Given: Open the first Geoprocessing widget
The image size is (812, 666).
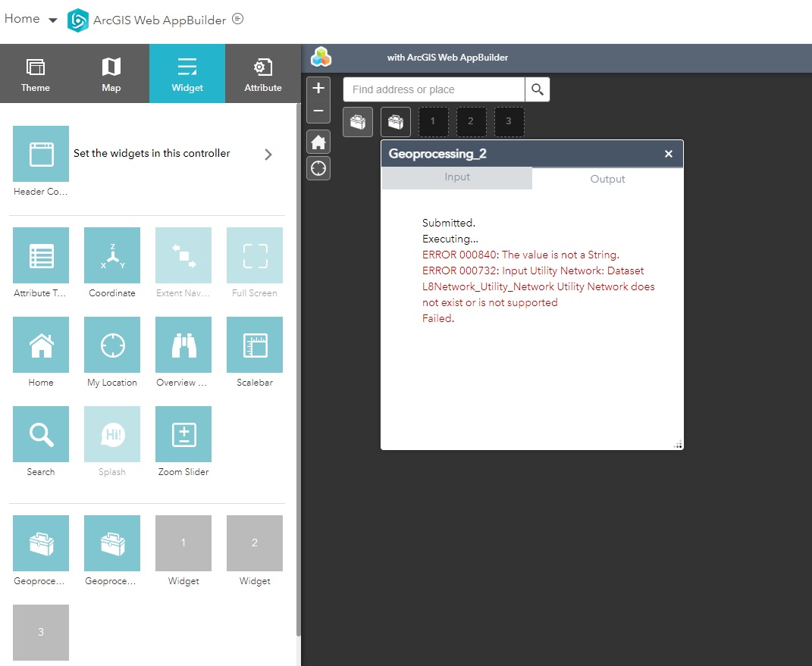Looking at the screenshot, I should point(40,543).
